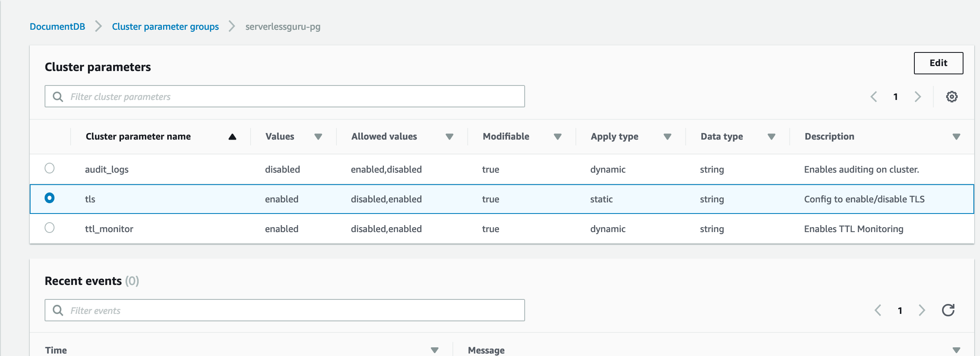Sort by Description column arrow
980x356 pixels.
(956, 137)
